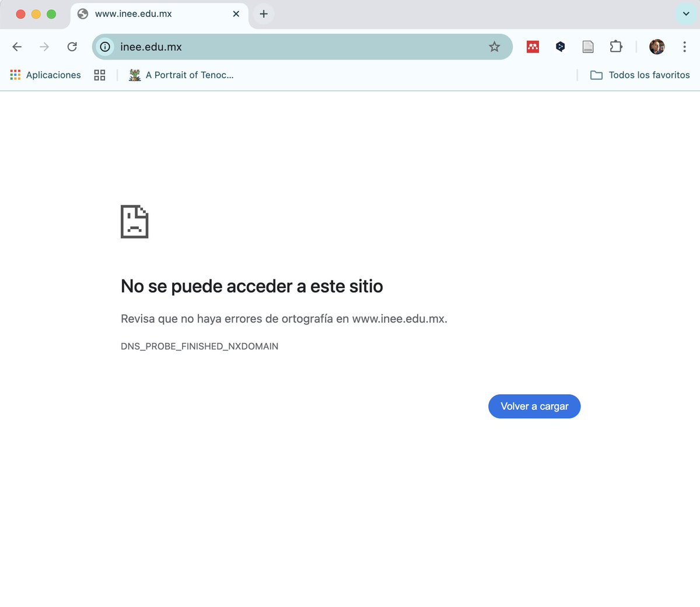
Task: Click the DNS_PROBE_FINISHED_NXDOMAIN error code
Action: [199, 346]
